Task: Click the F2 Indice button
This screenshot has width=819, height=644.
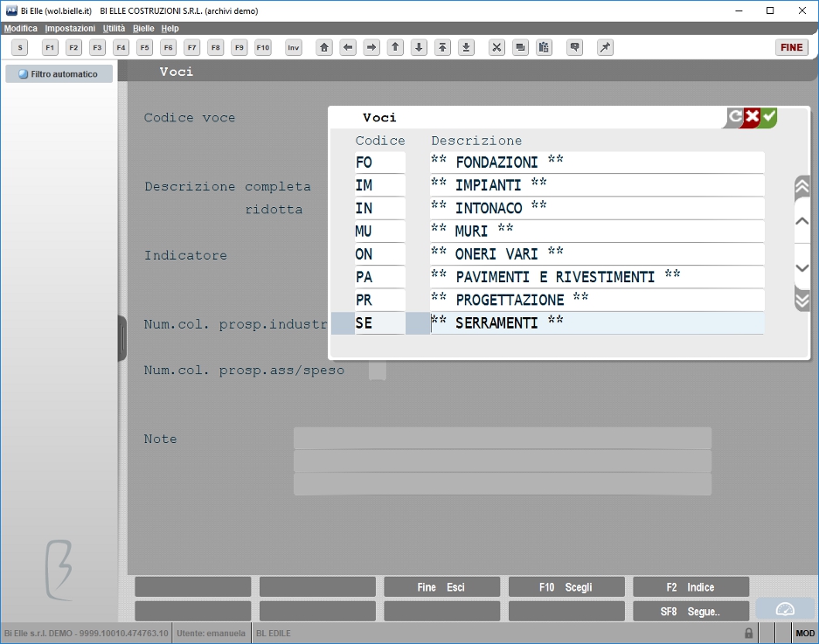Action: (691, 587)
